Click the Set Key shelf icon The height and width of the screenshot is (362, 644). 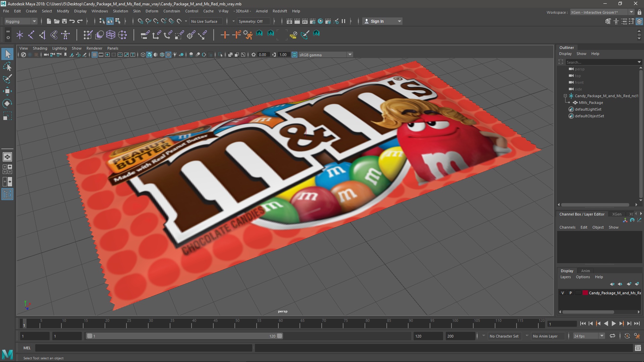(x=225, y=35)
